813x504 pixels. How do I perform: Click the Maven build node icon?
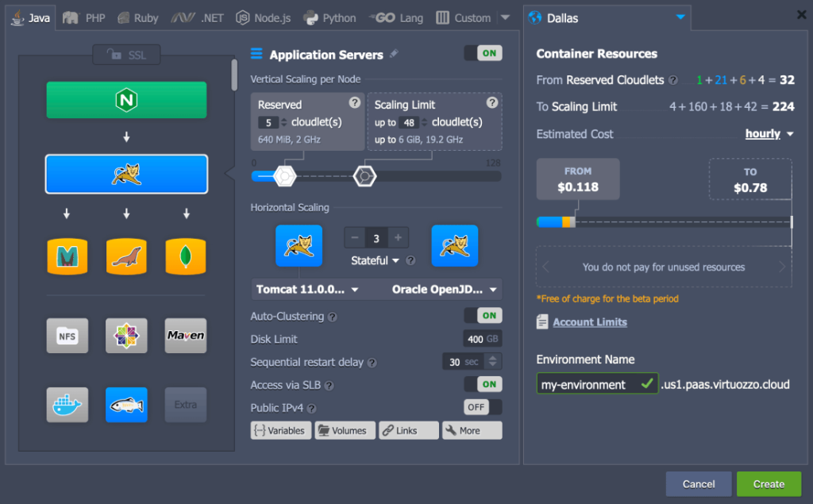point(186,336)
